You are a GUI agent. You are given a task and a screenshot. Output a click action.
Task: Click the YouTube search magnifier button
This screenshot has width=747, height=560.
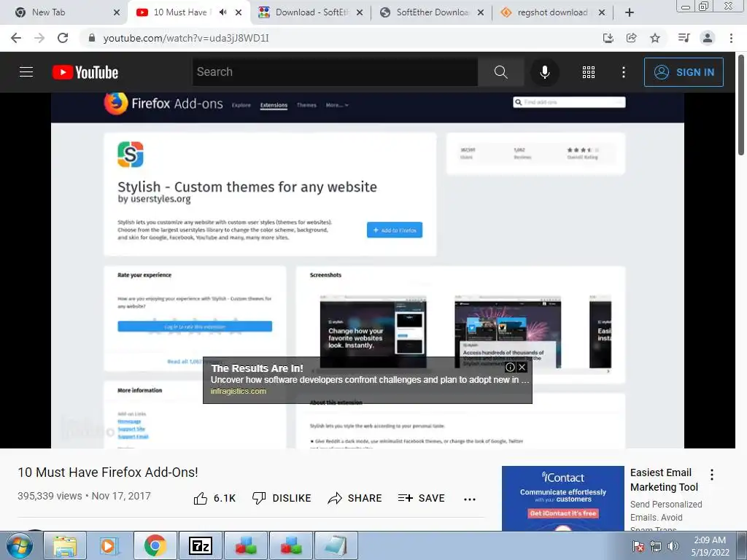point(500,72)
